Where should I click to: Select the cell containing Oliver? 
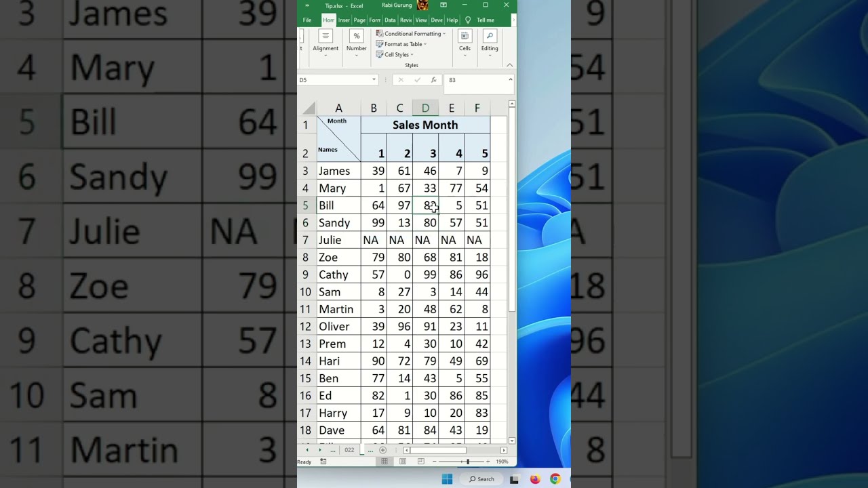pos(338,327)
